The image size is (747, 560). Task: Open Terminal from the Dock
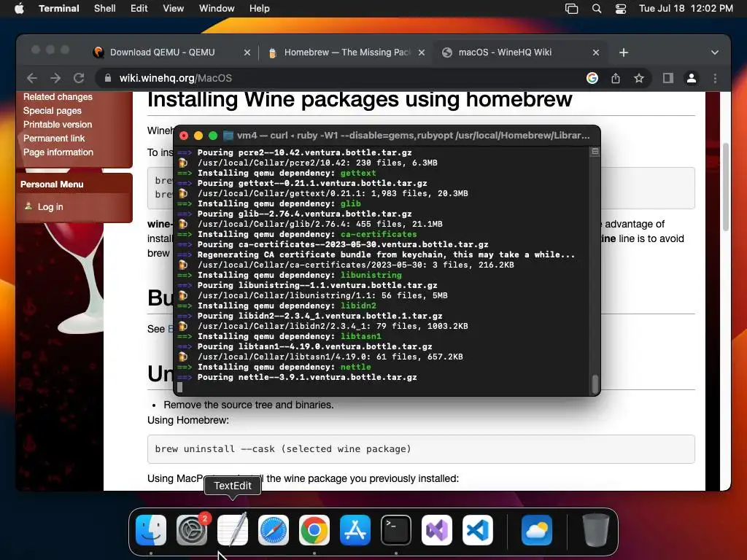point(396,530)
